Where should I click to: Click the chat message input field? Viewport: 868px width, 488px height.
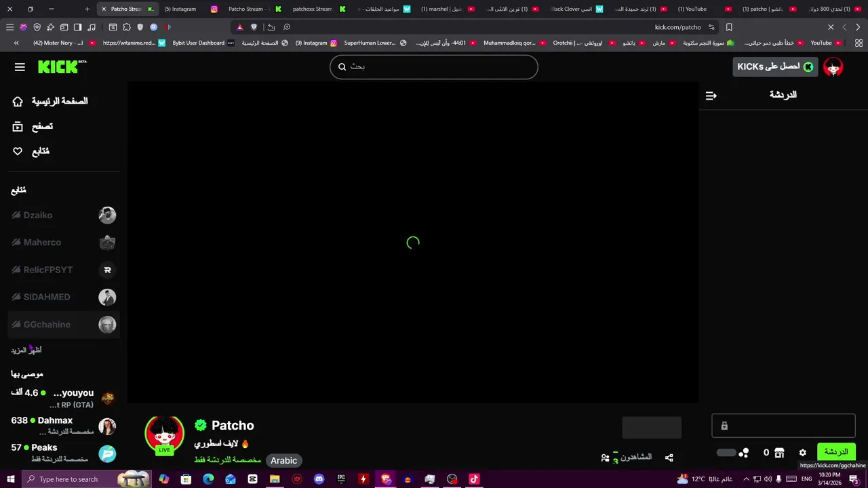click(783, 426)
